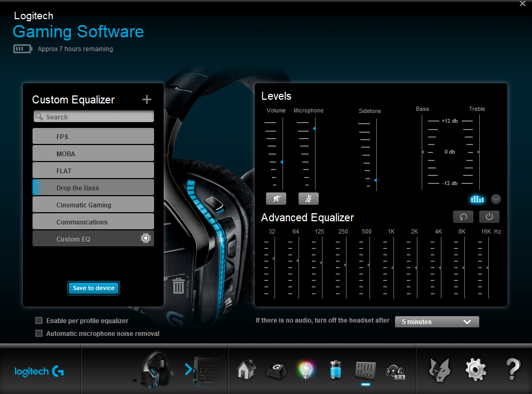
Task: Select the MOBA equalizer preset
Action: point(93,154)
